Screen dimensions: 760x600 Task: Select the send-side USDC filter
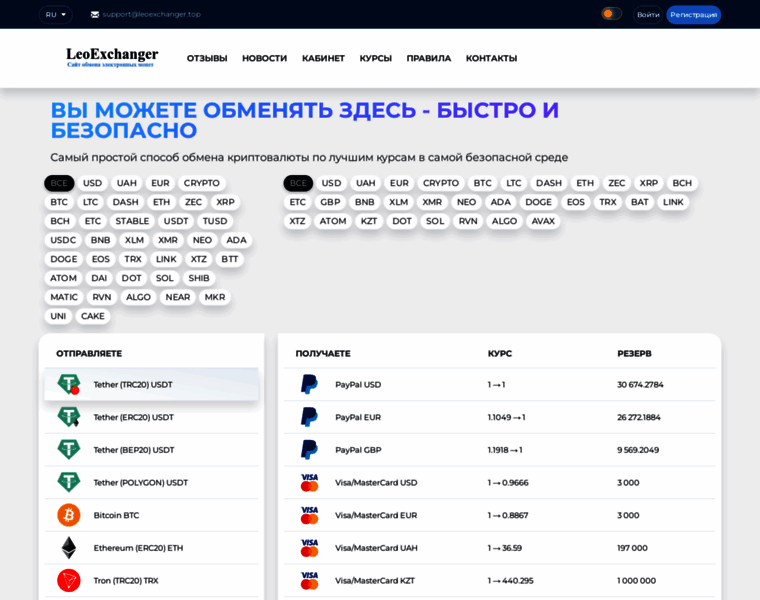[x=63, y=240]
